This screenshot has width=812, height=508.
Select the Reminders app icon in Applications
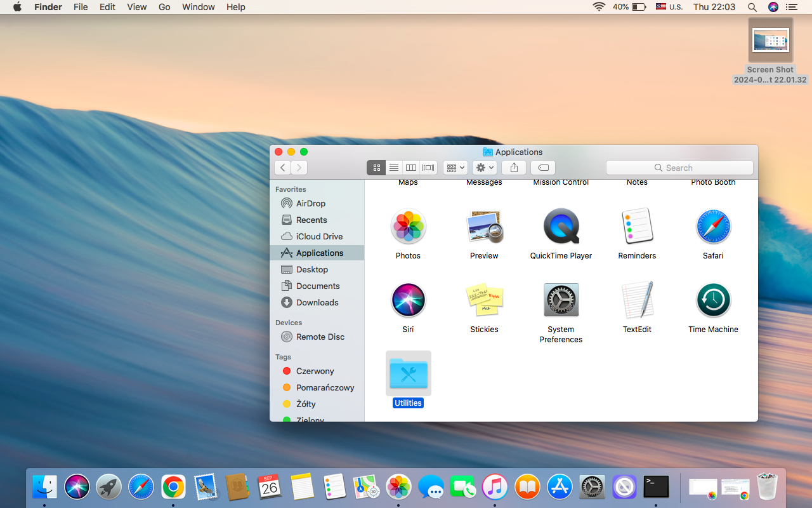(637, 226)
